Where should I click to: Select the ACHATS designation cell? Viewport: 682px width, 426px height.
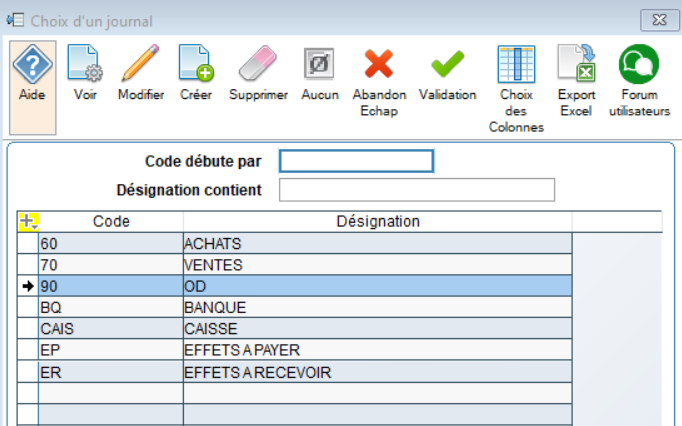[x=378, y=243]
